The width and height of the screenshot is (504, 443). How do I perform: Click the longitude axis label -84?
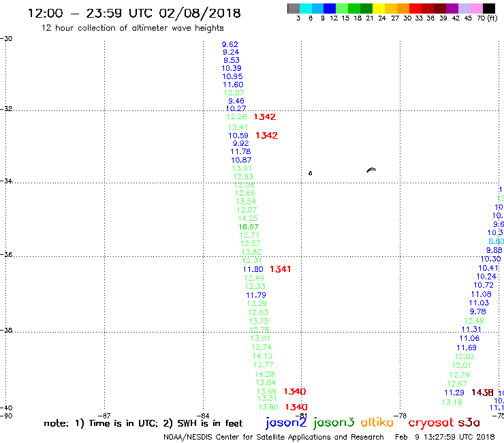tap(203, 416)
